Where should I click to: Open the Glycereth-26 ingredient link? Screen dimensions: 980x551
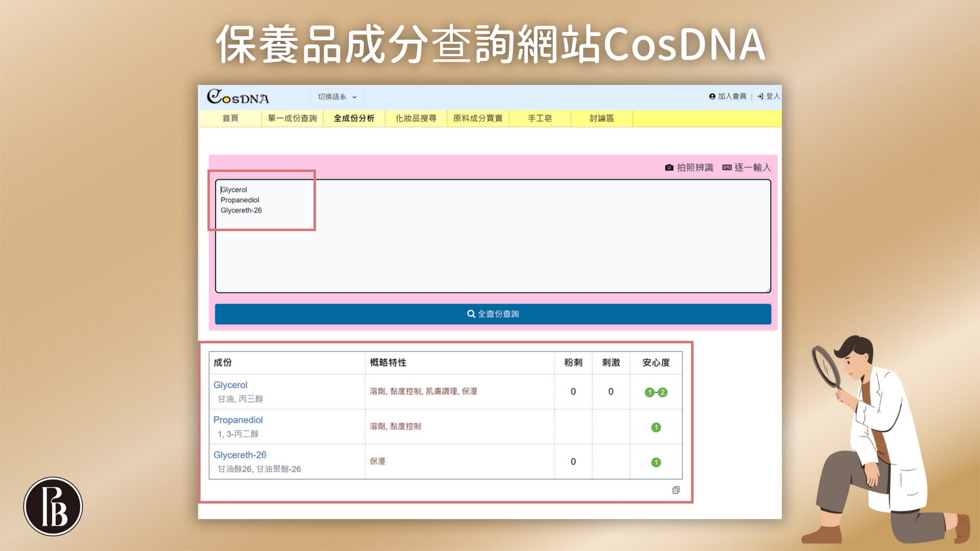240,455
